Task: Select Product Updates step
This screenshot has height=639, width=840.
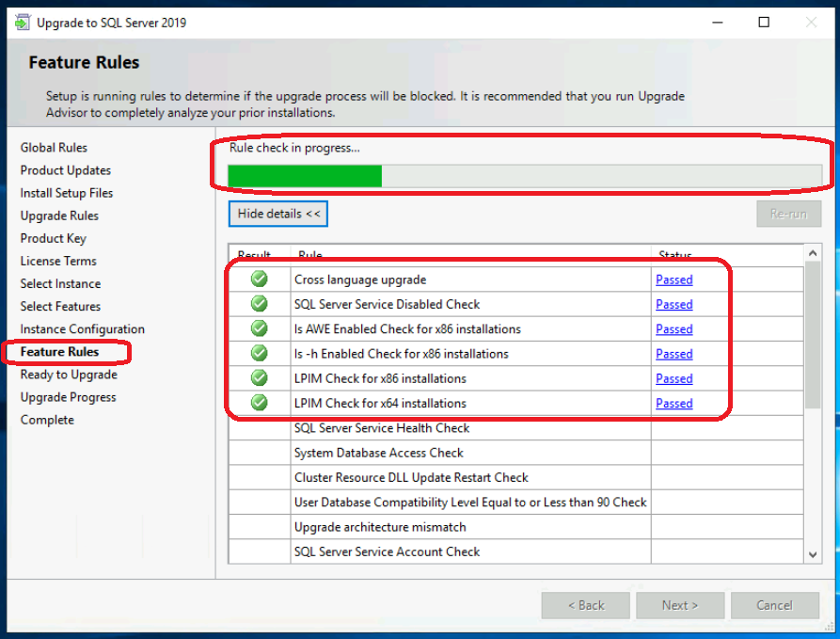Action: (x=65, y=170)
